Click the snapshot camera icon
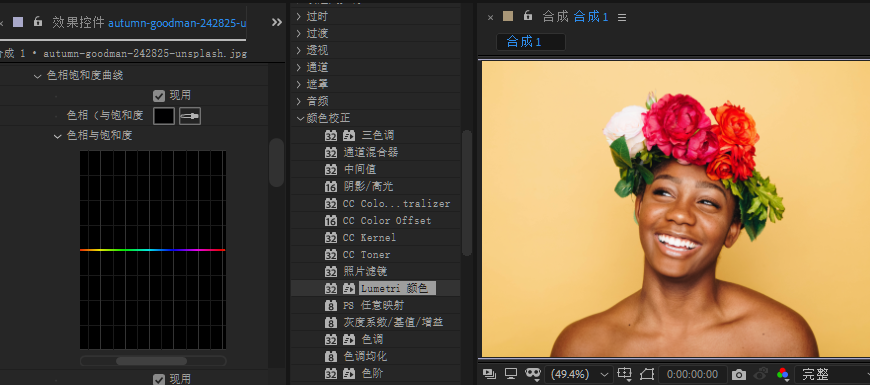The width and height of the screenshot is (870, 385). tap(739, 374)
